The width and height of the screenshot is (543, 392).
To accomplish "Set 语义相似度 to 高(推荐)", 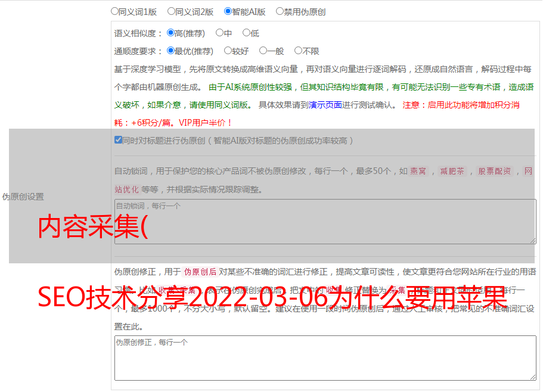I will (x=170, y=33).
